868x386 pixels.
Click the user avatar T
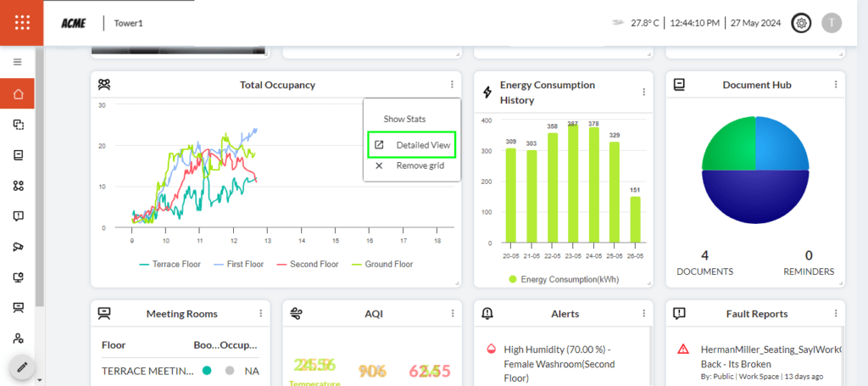coord(832,23)
